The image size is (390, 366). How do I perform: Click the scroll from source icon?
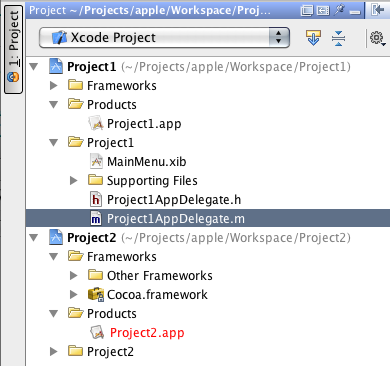click(313, 38)
